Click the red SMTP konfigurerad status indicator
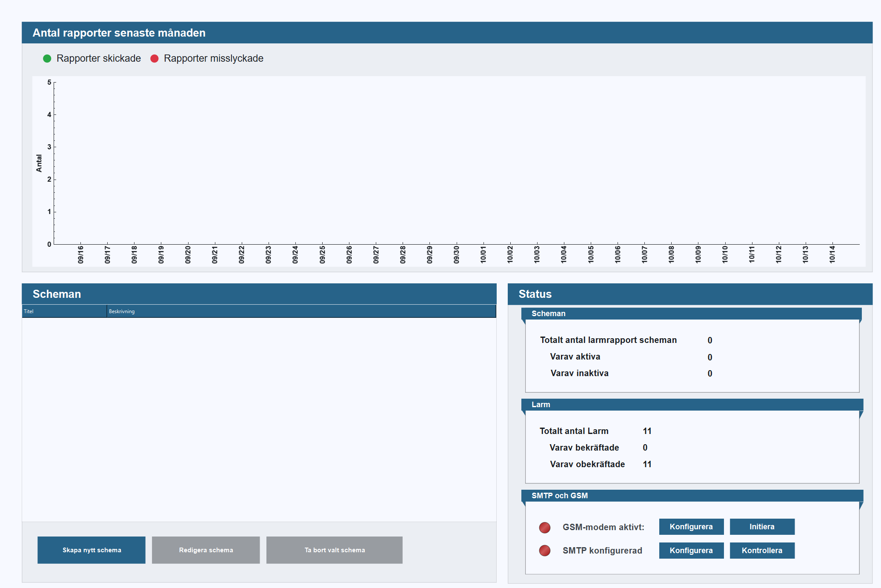881x588 pixels. click(544, 551)
